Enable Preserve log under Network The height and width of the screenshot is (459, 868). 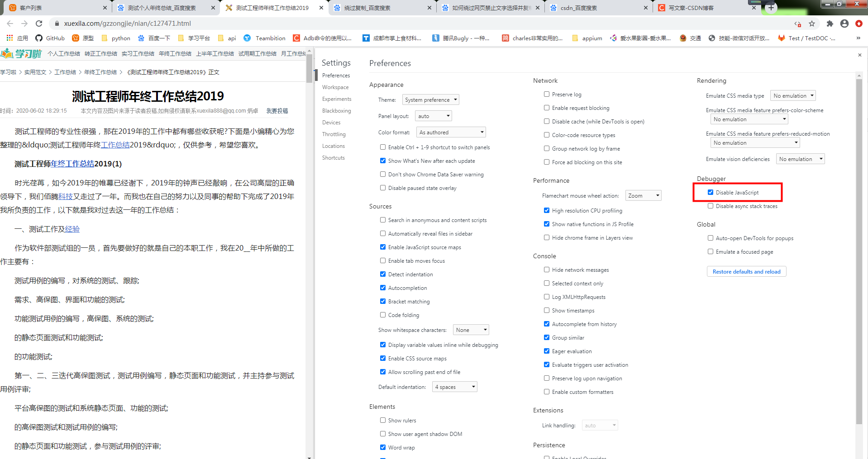[x=546, y=94]
